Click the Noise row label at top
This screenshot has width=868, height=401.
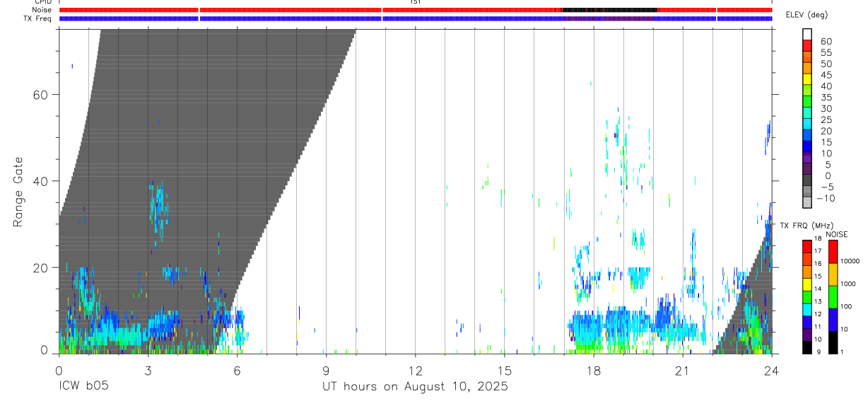pyautogui.click(x=42, y=10)
